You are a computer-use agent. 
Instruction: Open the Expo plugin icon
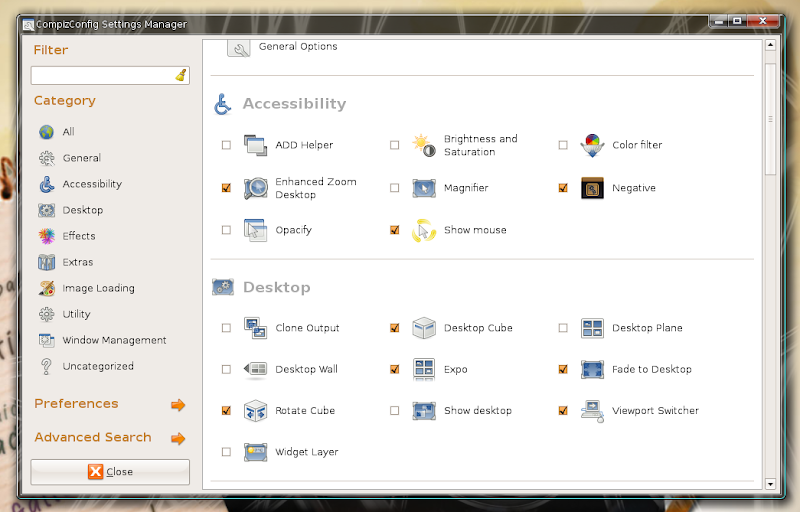423,369
